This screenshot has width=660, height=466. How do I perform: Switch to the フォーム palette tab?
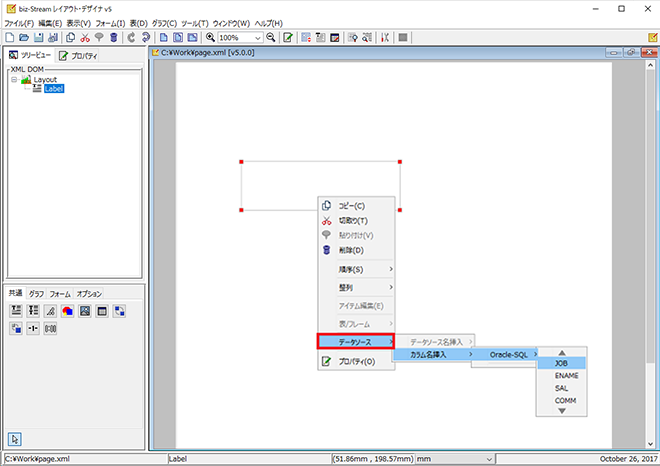[60, 293]
